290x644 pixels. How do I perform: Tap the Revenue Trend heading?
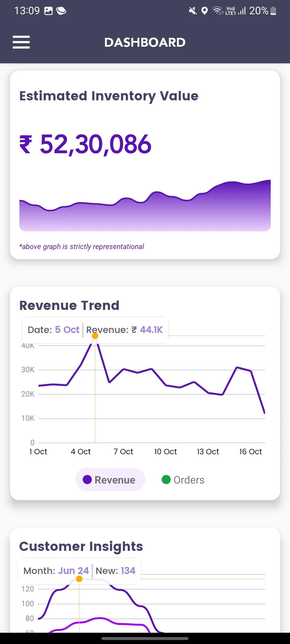click(69, 305)
